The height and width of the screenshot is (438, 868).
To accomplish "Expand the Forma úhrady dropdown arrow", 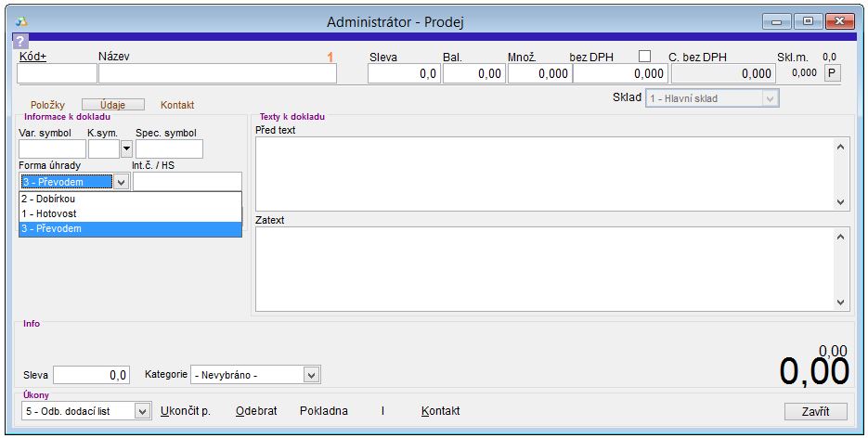I will point(122,182).
